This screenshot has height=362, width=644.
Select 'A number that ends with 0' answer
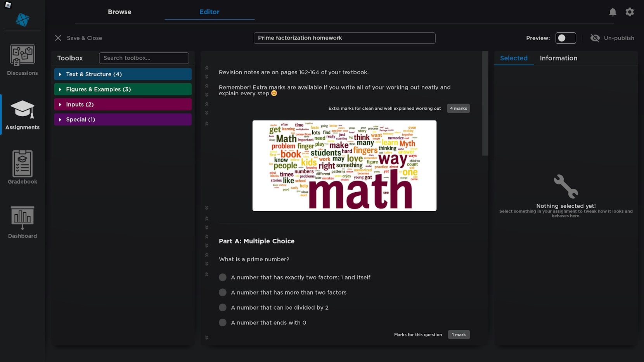tap(223, 323)
